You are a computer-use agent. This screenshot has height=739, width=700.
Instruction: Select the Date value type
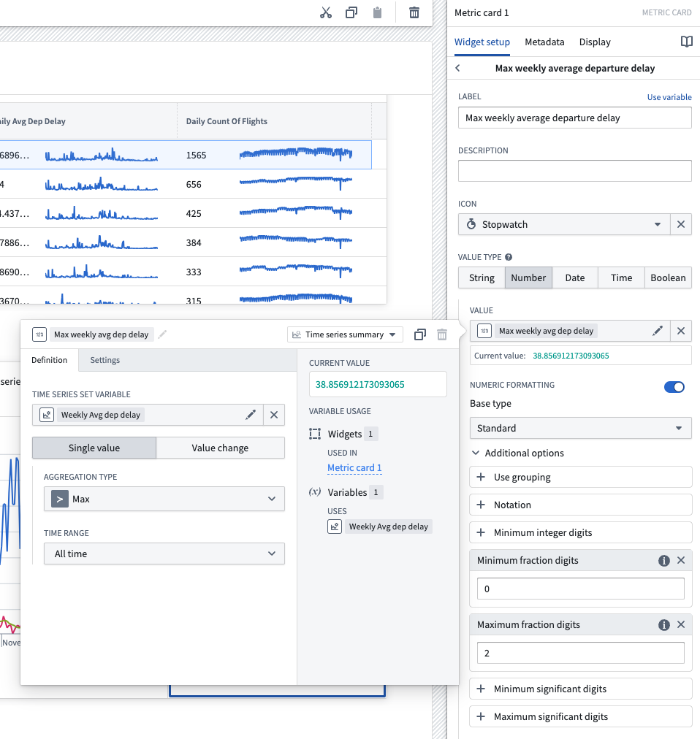[x=575, y=277]
